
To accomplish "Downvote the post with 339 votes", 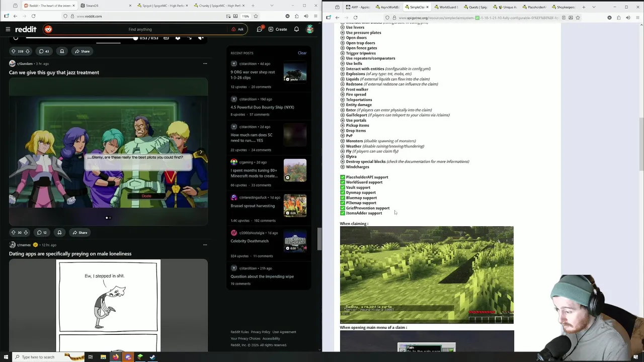I will click(x=28, y=51).
